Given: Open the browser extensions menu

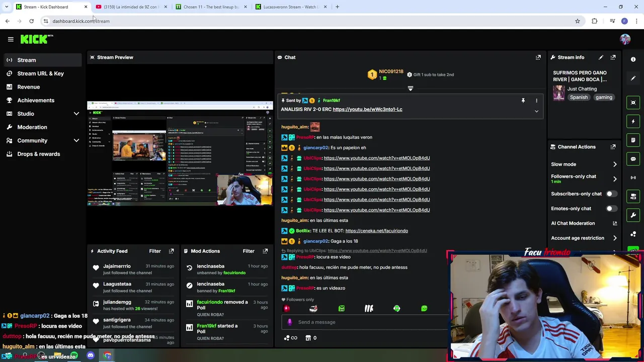Looking at the screenshot, I should (x=595, y=21).
